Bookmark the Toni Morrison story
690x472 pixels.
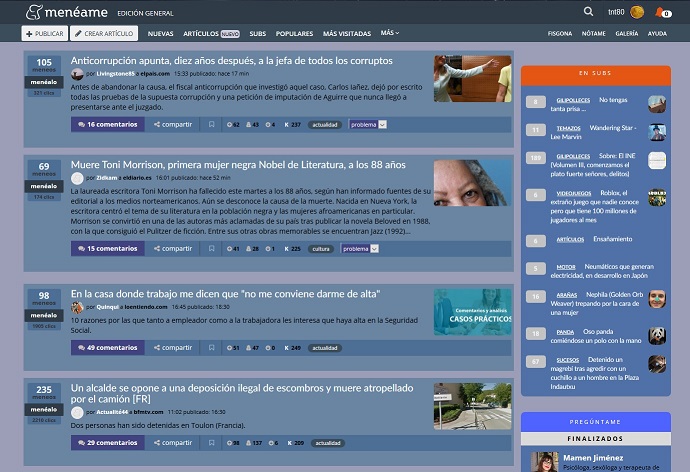(212, 249)
